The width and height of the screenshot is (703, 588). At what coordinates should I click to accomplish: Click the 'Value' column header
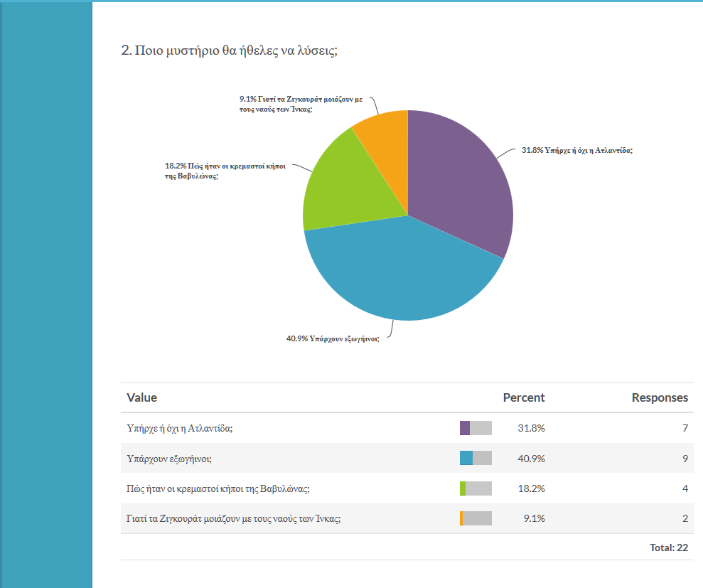pyautogui.click(x=142, y=397)
